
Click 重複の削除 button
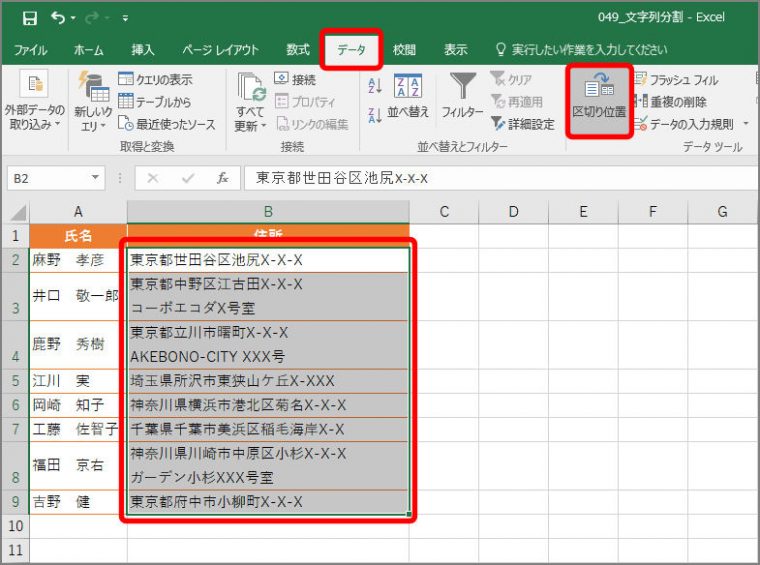tap(671, 102)
